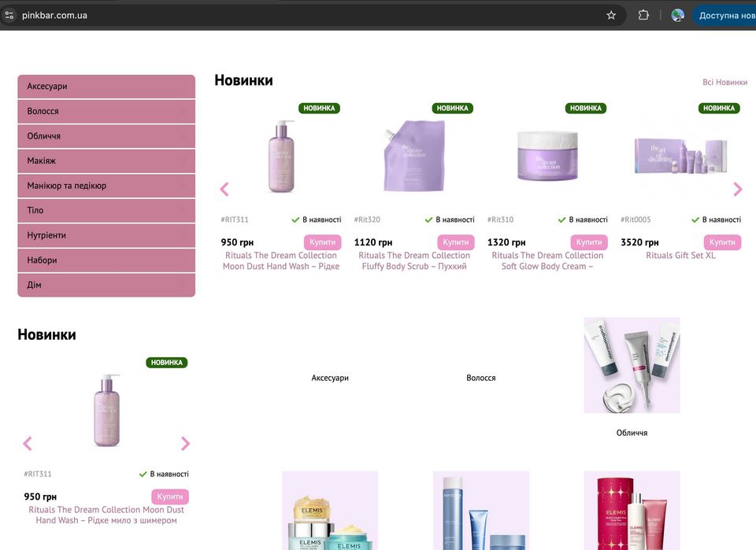756x550 pixels.
Task: Open the Обличчя sidebar category
Action: click(106, 136)
